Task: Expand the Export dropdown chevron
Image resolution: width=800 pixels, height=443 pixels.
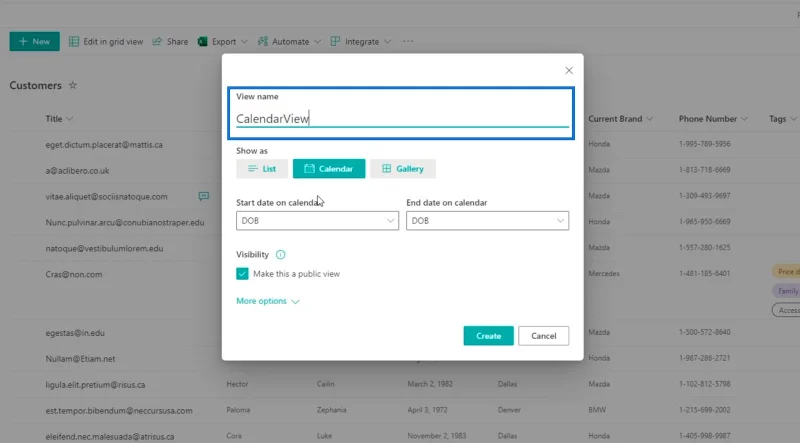Action: click(244, 42)
